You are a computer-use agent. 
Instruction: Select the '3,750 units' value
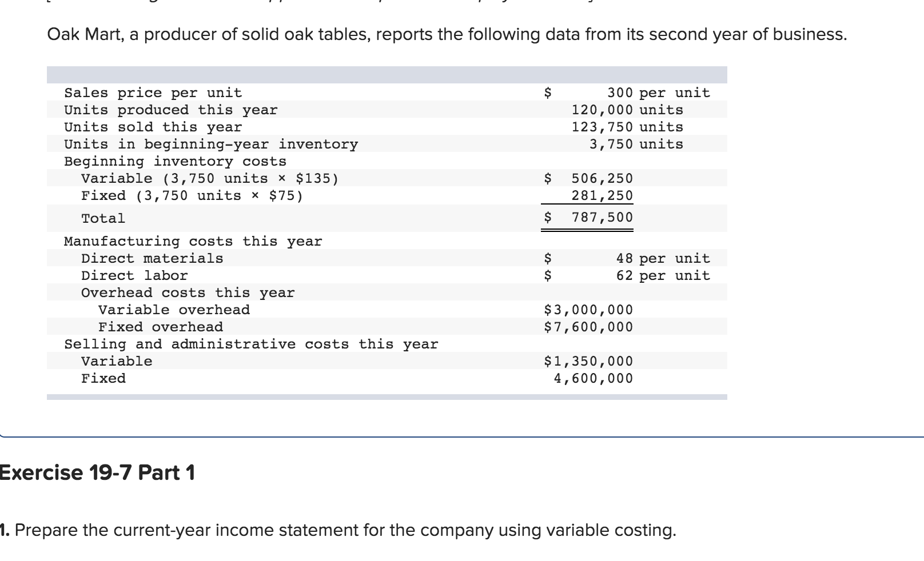pos(636,144)
